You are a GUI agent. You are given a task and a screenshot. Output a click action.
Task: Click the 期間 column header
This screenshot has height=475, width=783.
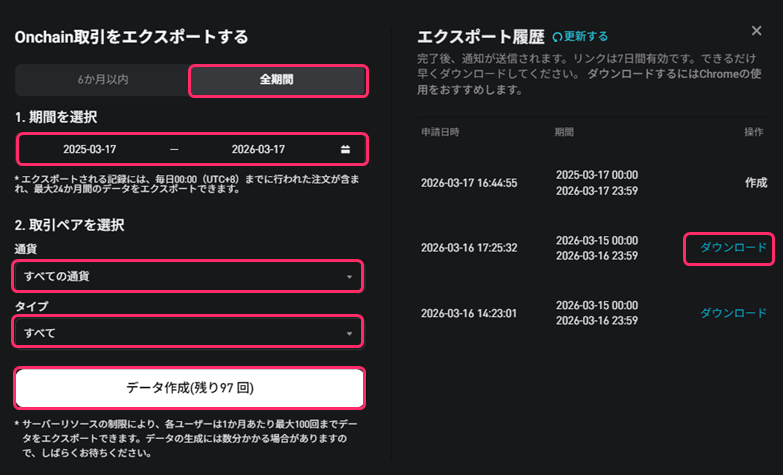click(565, 132)
